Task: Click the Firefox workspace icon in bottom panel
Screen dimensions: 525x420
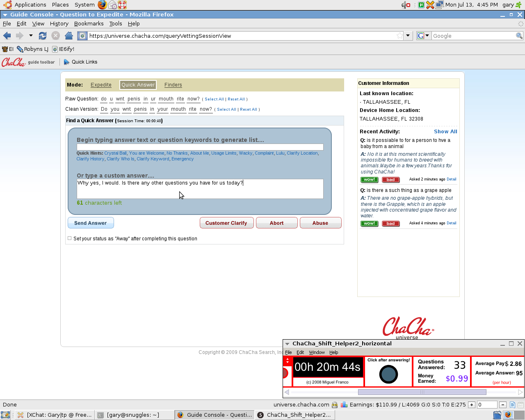Action: click(508, 415)
